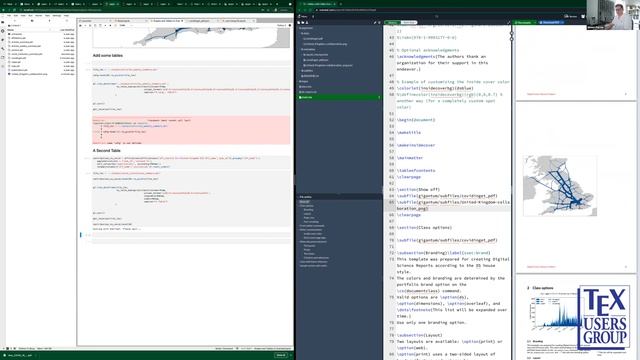Click the Download PDF button
This screenshot has width=640, height=360.
pos(550,22)
